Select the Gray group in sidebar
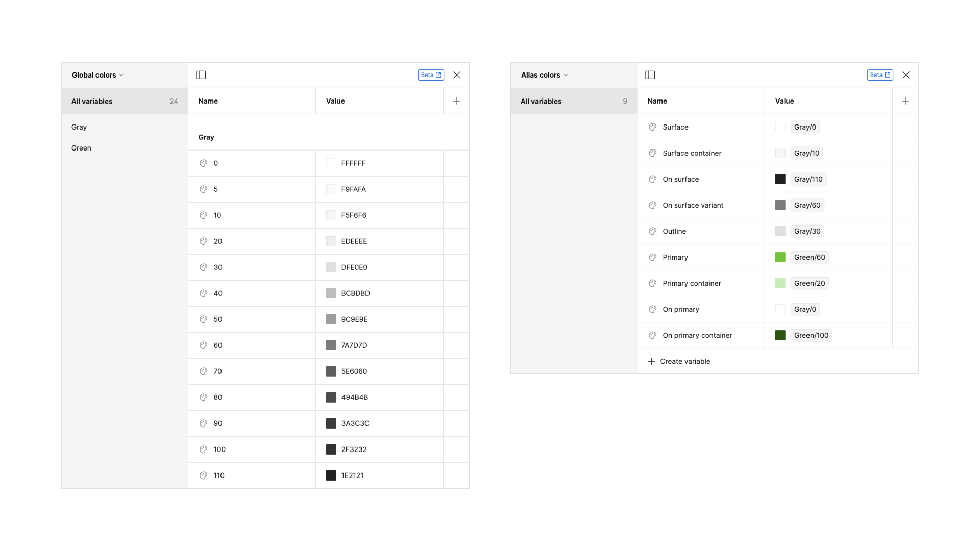This screenshot has width=980, height=551. 79,127
